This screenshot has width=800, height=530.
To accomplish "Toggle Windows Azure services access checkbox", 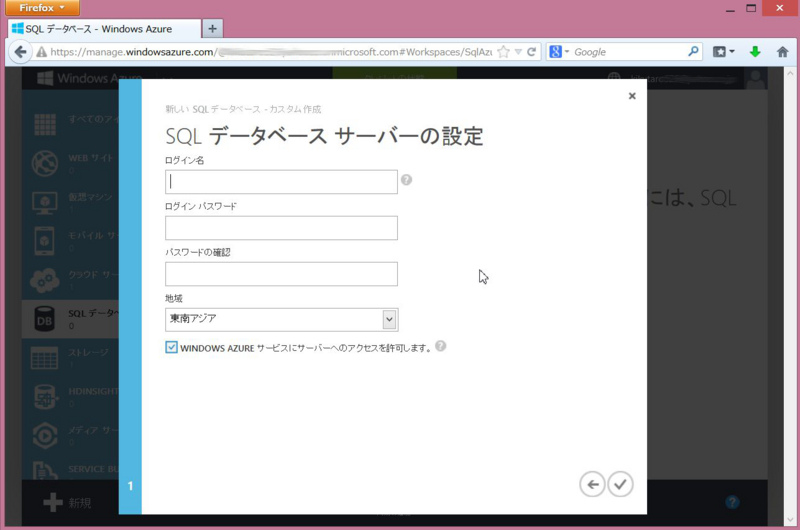I will click(171, 347).
